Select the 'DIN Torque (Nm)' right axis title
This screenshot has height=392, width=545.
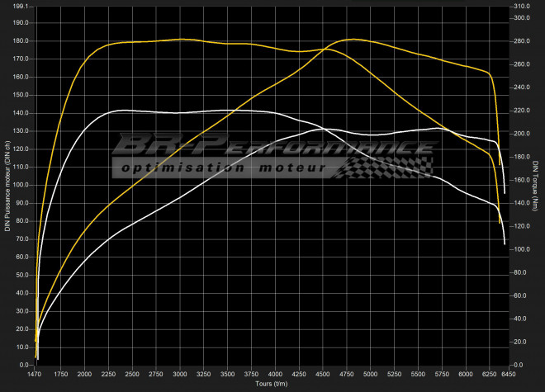coord(537,185)
